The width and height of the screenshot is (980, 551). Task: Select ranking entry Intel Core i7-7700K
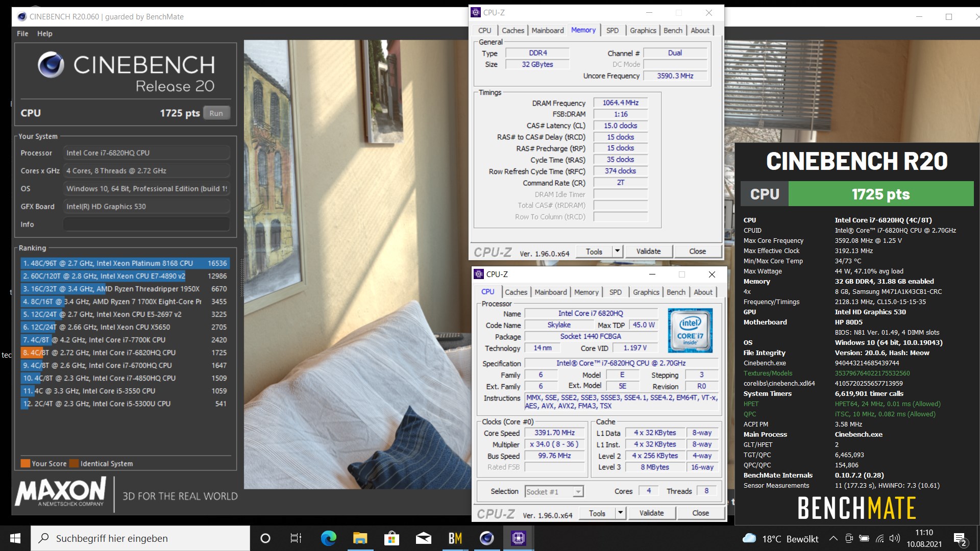click(x=125, y=340)
